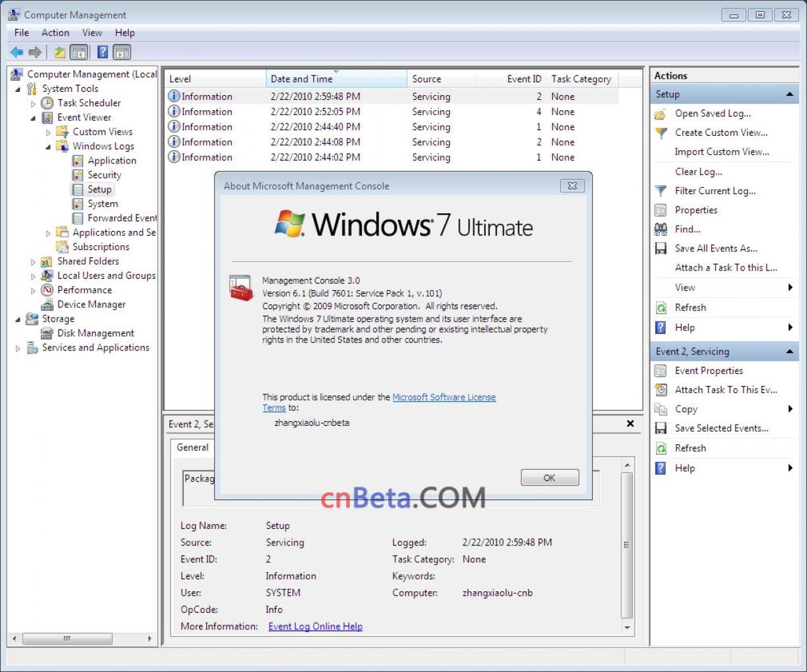The image size is (807, 672).
Task: Click OK in the About dialog
Action: (x=550, y=478)
